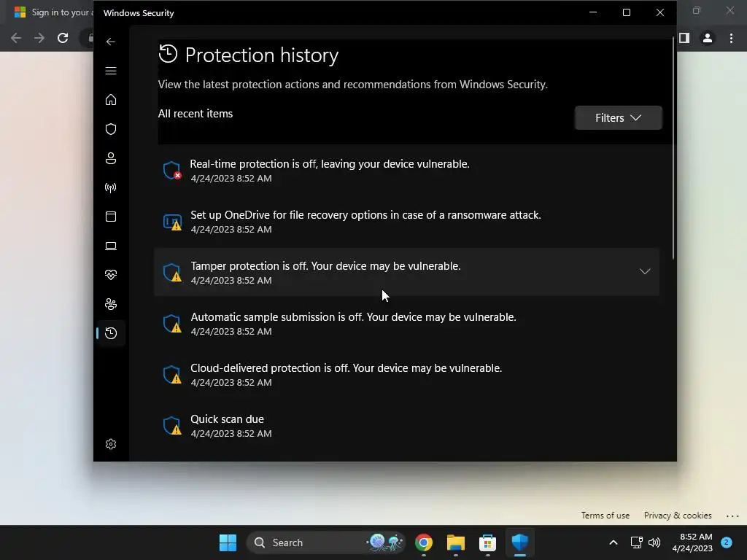This screenshot has height=560, width=747.
Task: Click the Windows Security taskbar icon
Action: 519,542
